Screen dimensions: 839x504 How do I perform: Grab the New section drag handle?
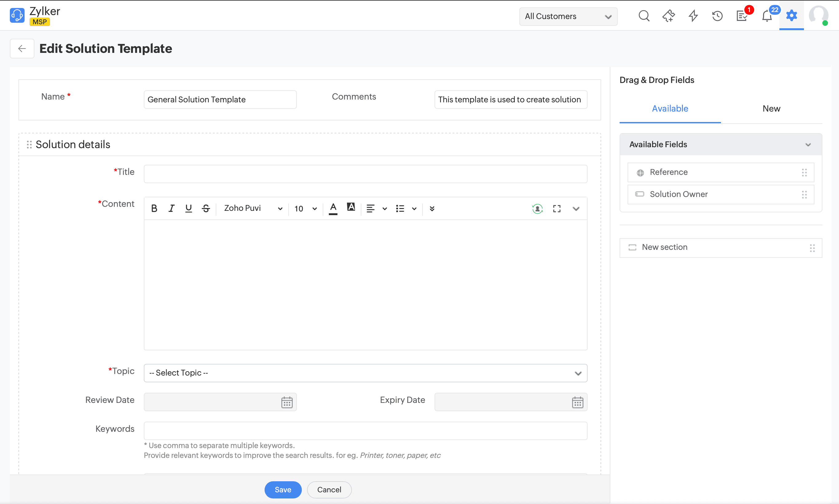[812, 248]
